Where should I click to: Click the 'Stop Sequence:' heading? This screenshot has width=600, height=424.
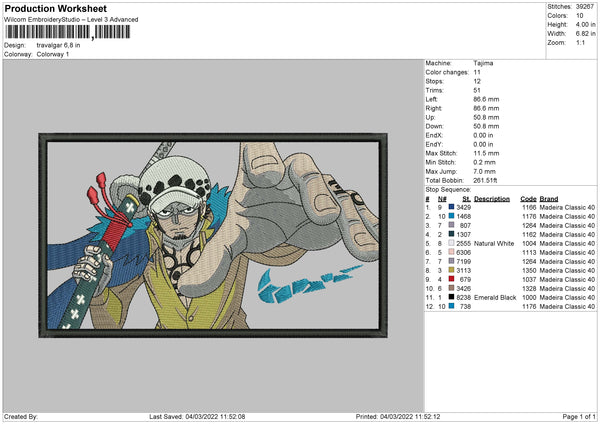coord(448,190)
